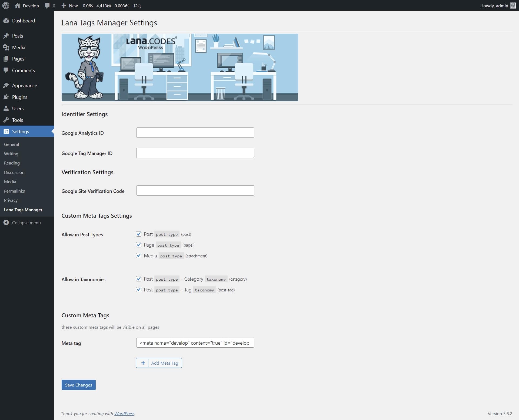The width and height of the screenshot is (519, 420).
Task: Click the 4,413KB memory usage entry
Action: [x=104, y=6]
